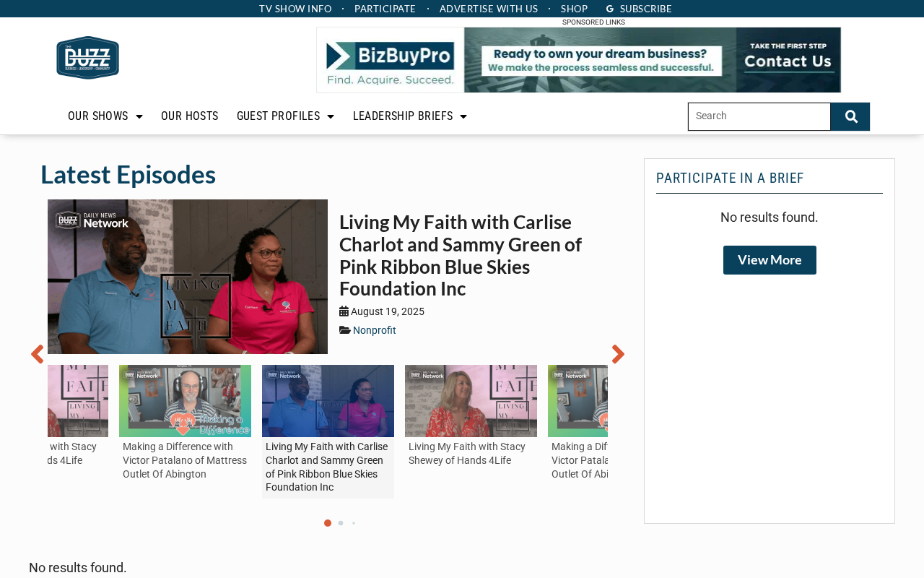The width and height of the screenshot is (924, 578).
Task: Click Living My Faith with Stacy Shewey caption
Action: tap(467, 454)
